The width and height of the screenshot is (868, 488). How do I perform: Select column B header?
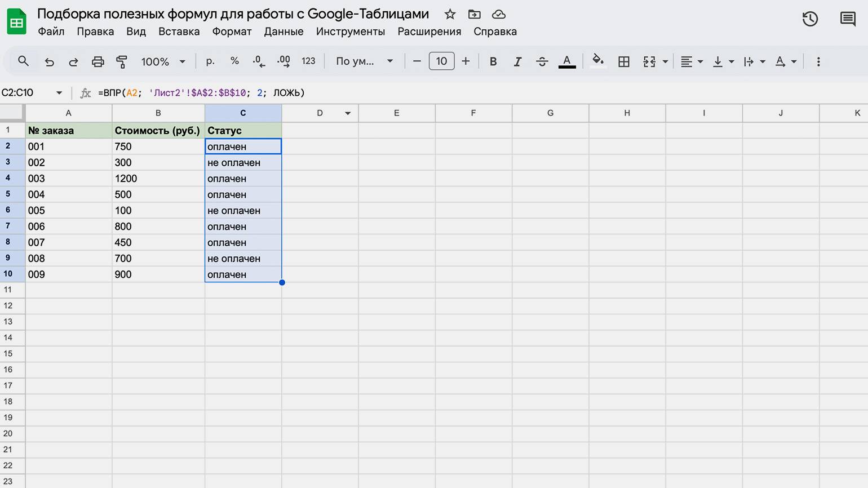tap(158, 113)
